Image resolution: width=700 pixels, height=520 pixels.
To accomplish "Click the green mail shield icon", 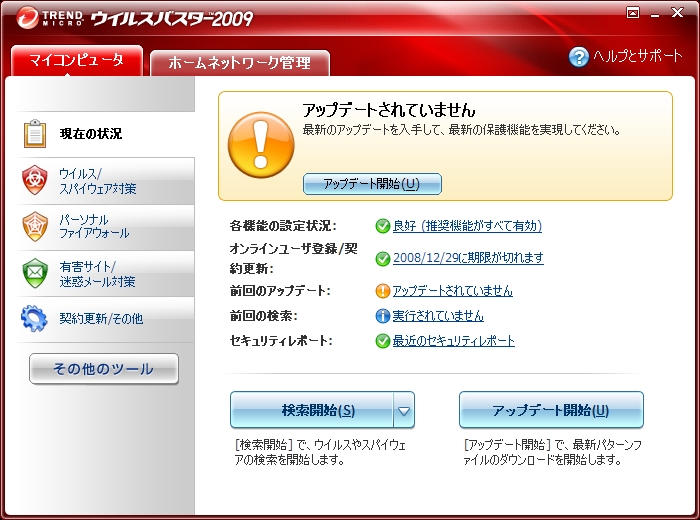I will point(35,273).
